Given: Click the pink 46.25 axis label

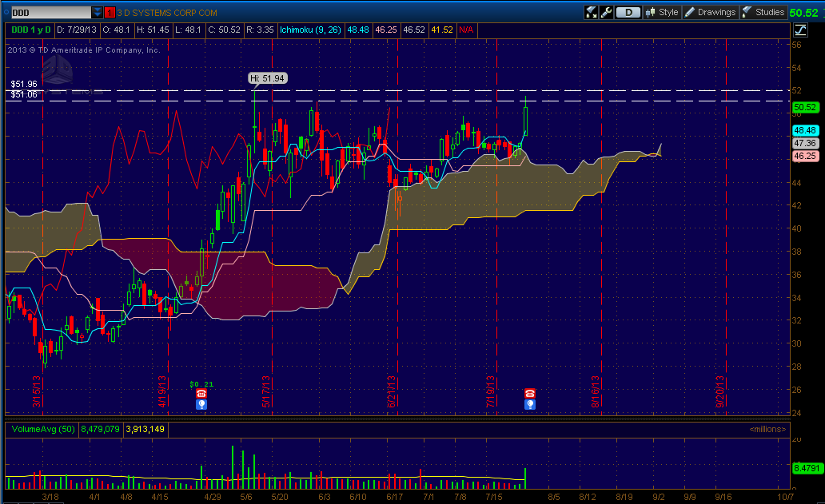Looking at the screenshot, I should click(x=805, y=156).
